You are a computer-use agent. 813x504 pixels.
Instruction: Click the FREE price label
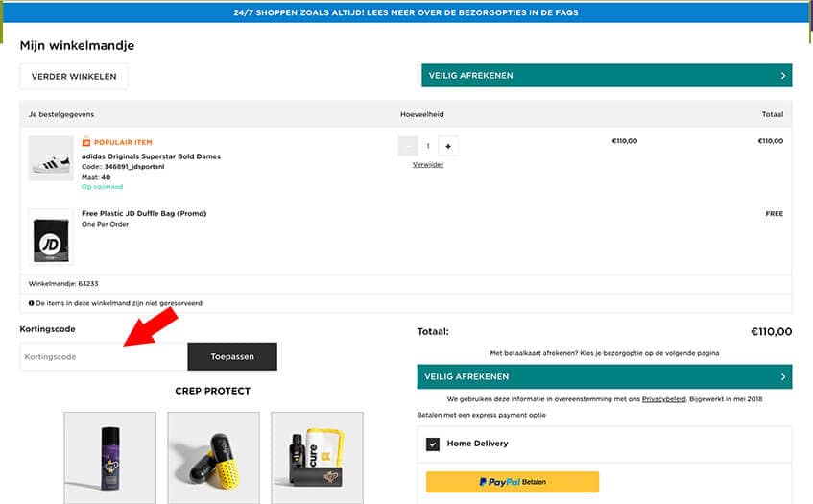774,214
